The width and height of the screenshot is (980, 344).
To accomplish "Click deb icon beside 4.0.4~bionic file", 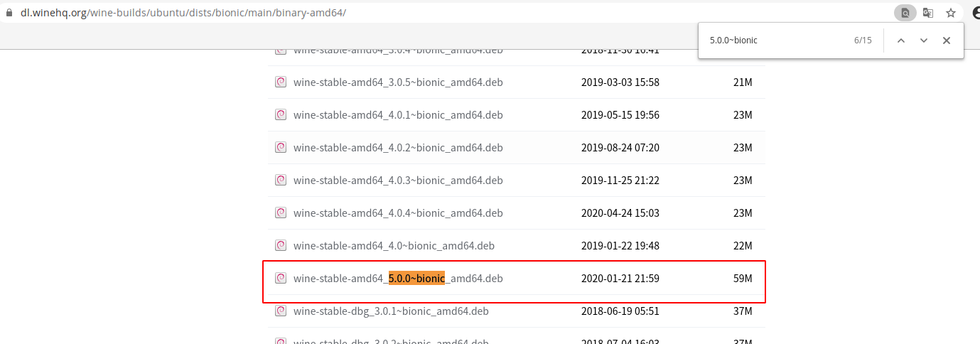I will click(x=281, y=213).
